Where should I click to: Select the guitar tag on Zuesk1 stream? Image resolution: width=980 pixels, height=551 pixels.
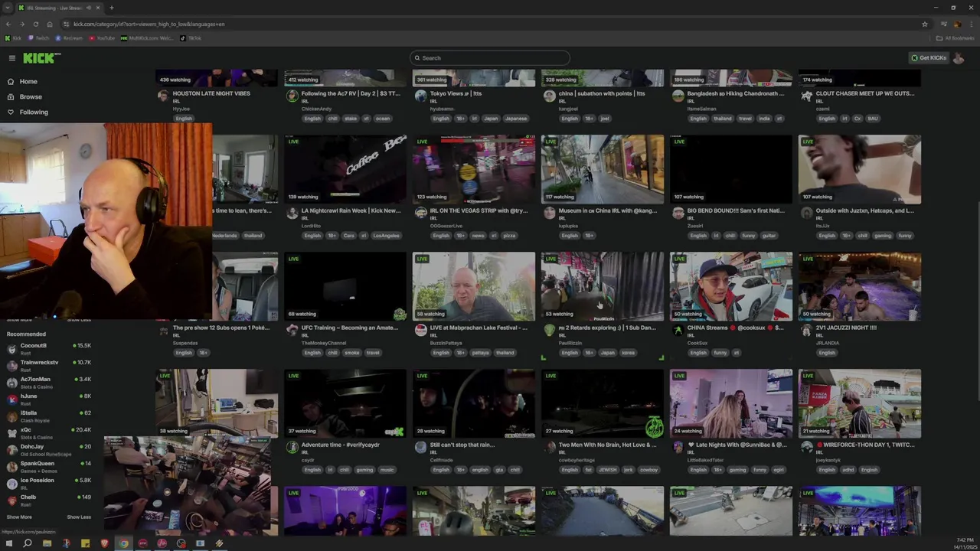(x=769, y=236)
